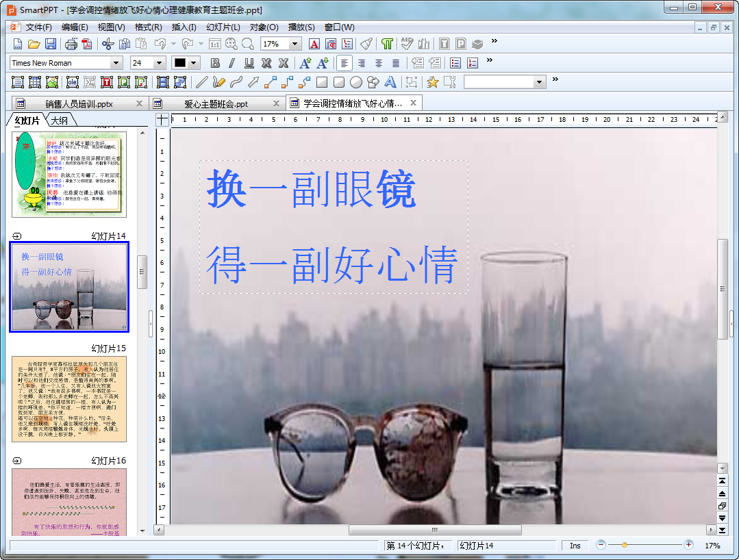
Task: Open the 文件(F) menu
Action: coord(38,27)
